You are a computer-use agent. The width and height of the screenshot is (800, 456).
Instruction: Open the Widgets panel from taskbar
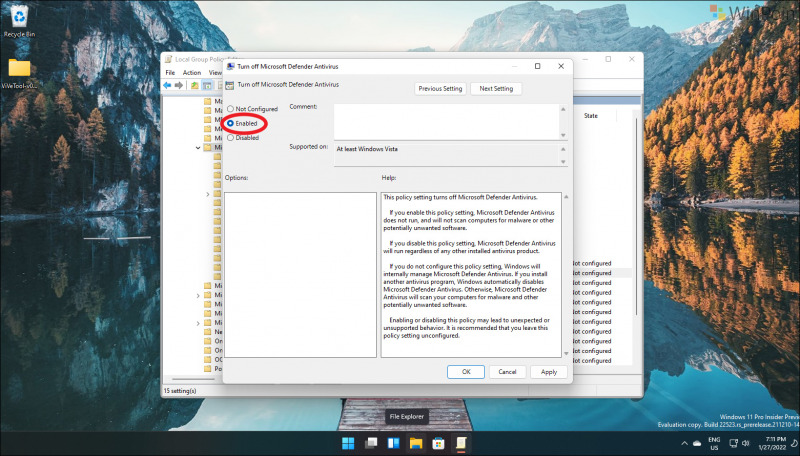tap(393, 443)
